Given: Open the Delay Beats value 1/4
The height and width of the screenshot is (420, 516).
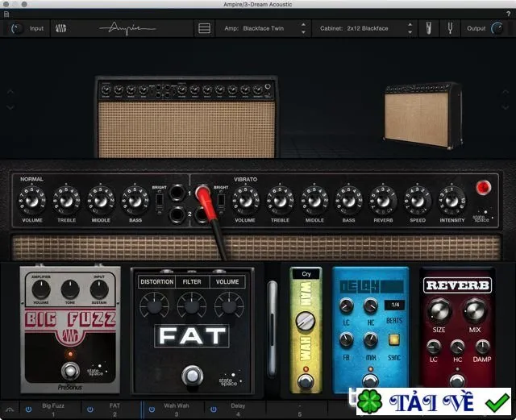Looking at the screenshot, I should point(395,305).
